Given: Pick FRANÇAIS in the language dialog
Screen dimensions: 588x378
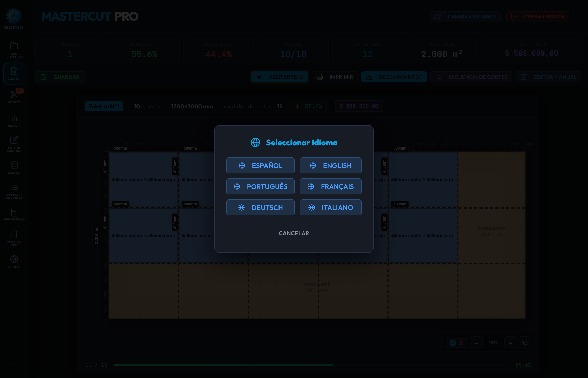Looking at the screenshot, I should (x=331, y=186).
